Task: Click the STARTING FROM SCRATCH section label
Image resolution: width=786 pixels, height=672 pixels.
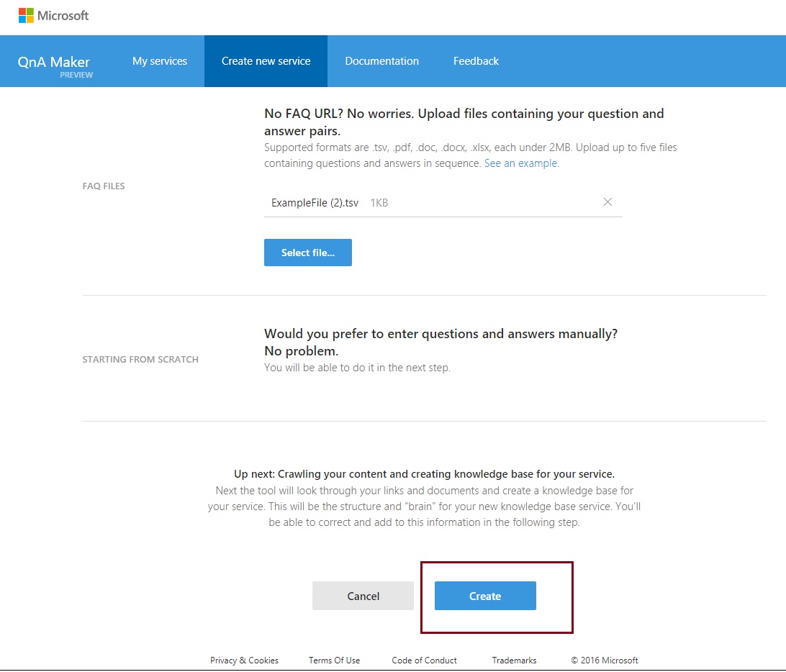Action: [140, 359]
